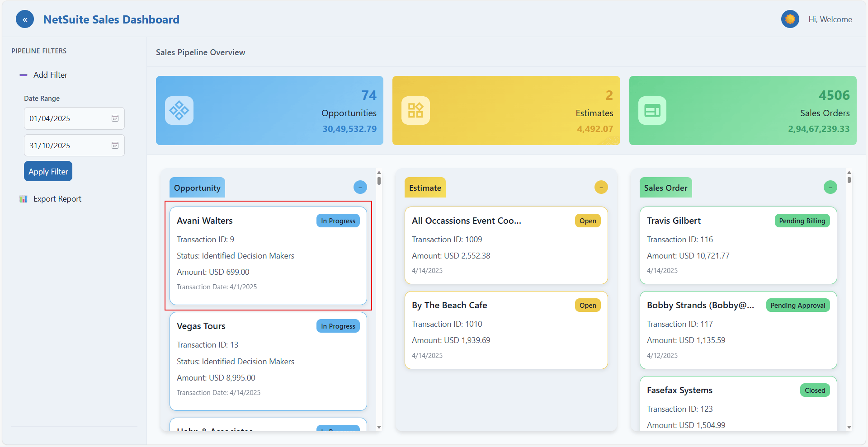The width and height of the screenshot is (868, 447).
Task: Open calendar picker for start date
Action: [x=115, y=118]
